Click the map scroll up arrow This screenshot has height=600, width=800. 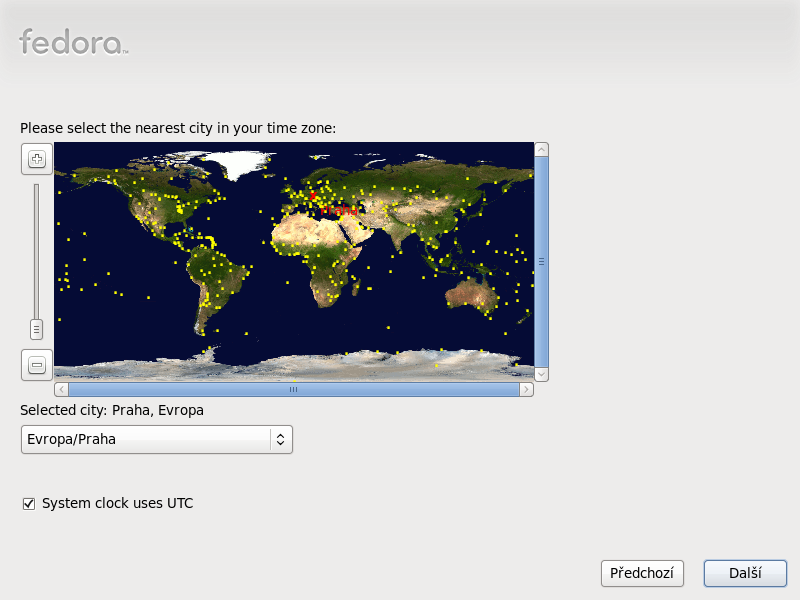[541, 149]
